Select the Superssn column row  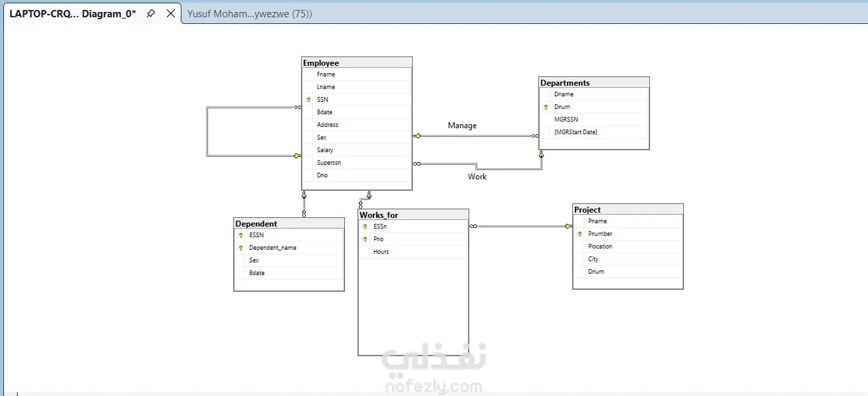tap(357, 163)
